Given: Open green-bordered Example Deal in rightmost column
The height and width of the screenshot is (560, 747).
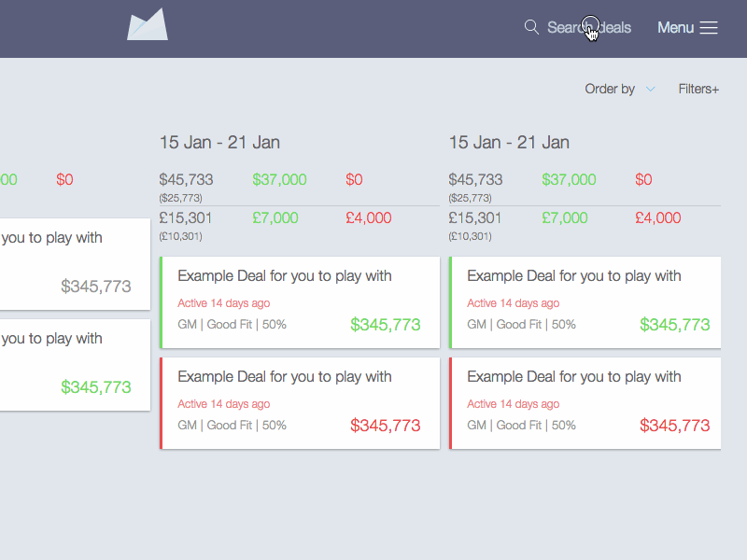Looking at the screenshot, I should pos(585,302).
